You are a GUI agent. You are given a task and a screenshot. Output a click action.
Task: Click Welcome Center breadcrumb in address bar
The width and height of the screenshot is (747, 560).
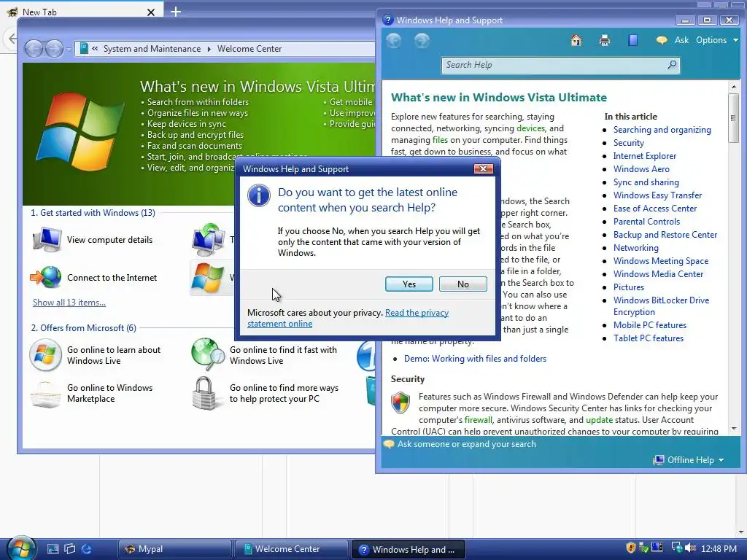pyautogui.click(x=249, y=49)
